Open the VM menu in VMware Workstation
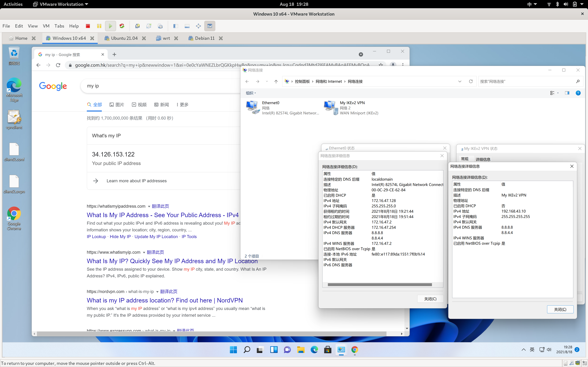588x367 pixels. pos(46,26)
